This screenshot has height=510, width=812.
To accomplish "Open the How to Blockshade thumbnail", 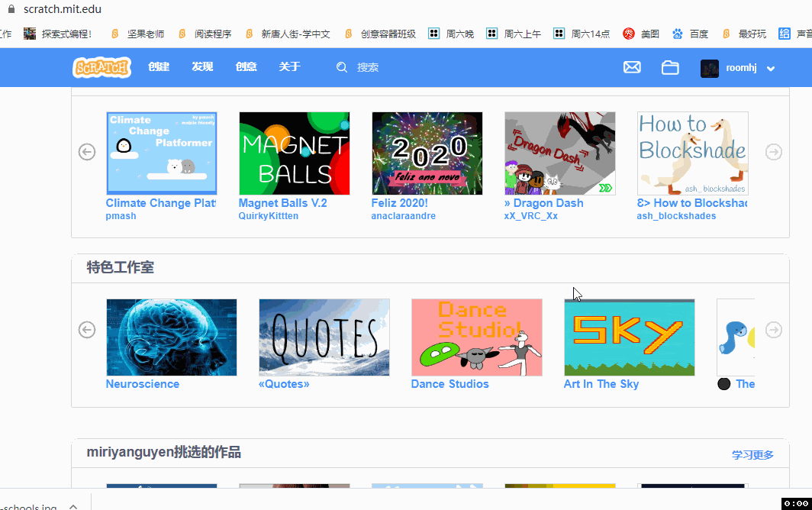I will 692,153.
